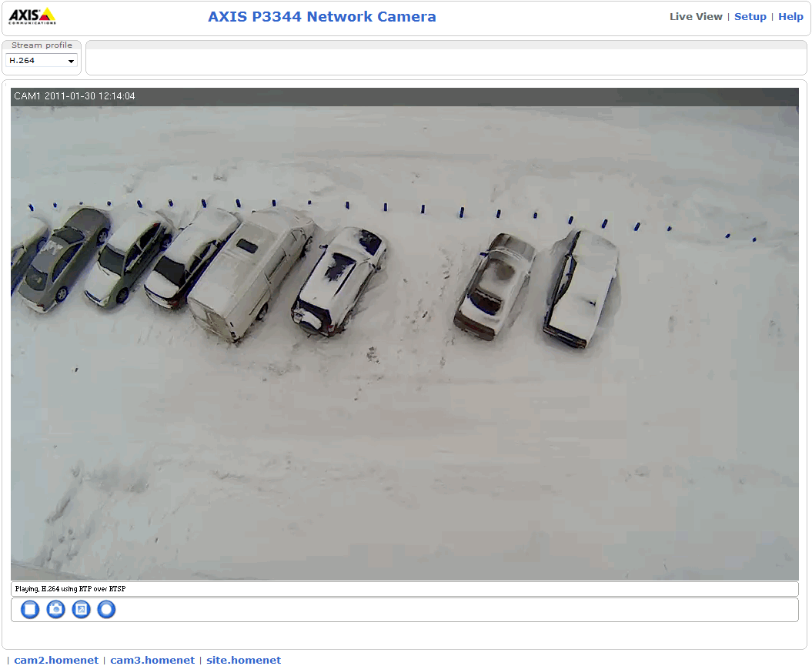Click the empty panel beside Stream profile

pos(446,62)
